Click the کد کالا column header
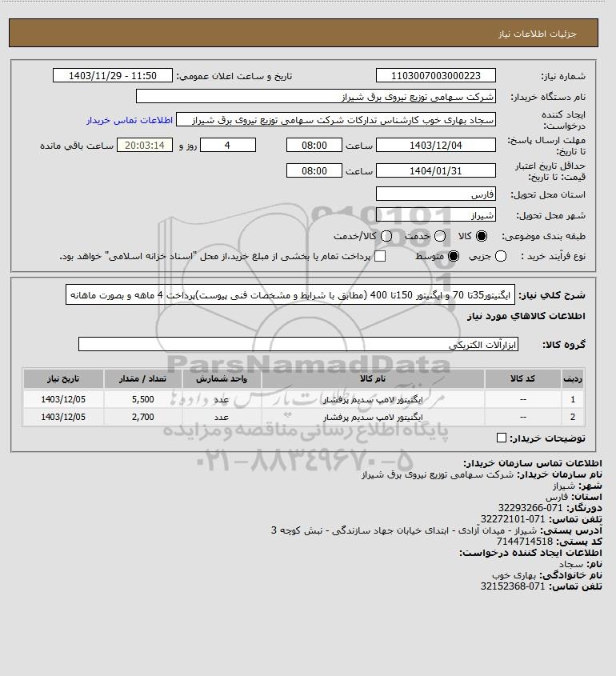616x676 pixels. tap(523, 378)
